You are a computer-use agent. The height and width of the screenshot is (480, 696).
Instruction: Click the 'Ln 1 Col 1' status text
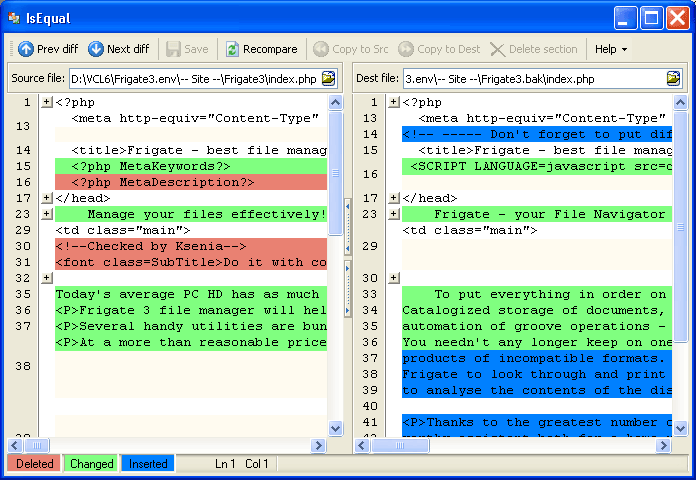click(241, 464)
